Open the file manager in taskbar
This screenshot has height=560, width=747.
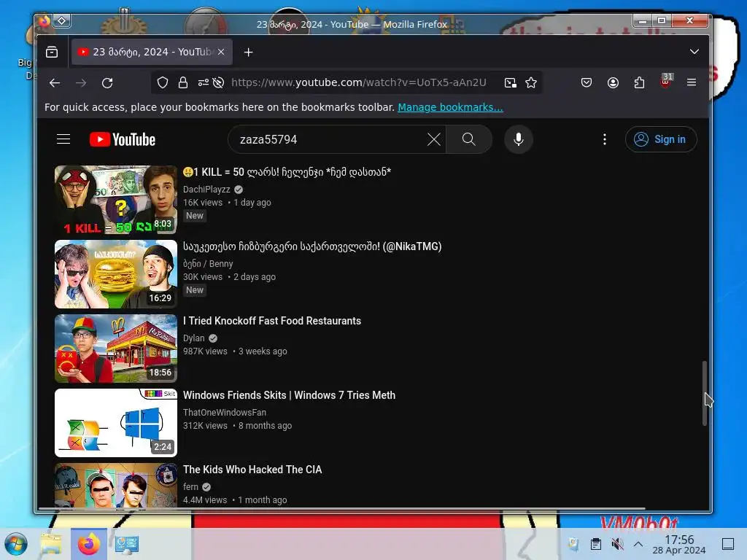pyautogui.click(x=52, y=544)
